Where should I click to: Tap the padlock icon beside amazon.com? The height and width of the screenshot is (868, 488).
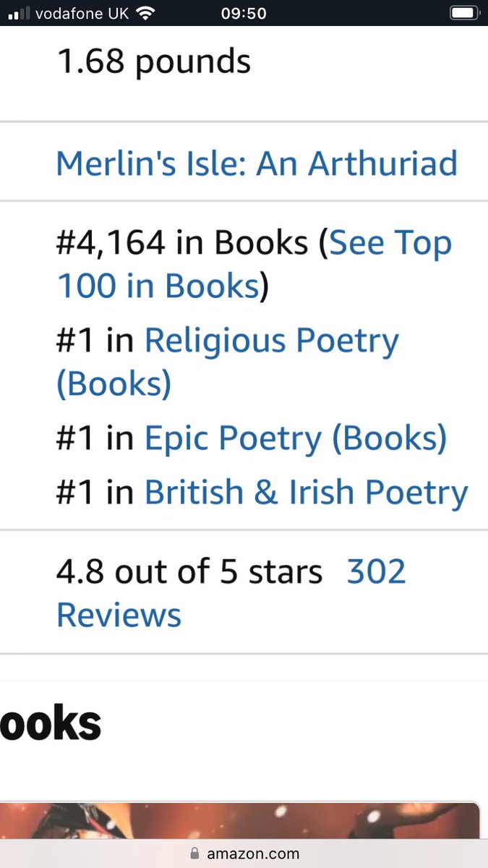point(194,854)
